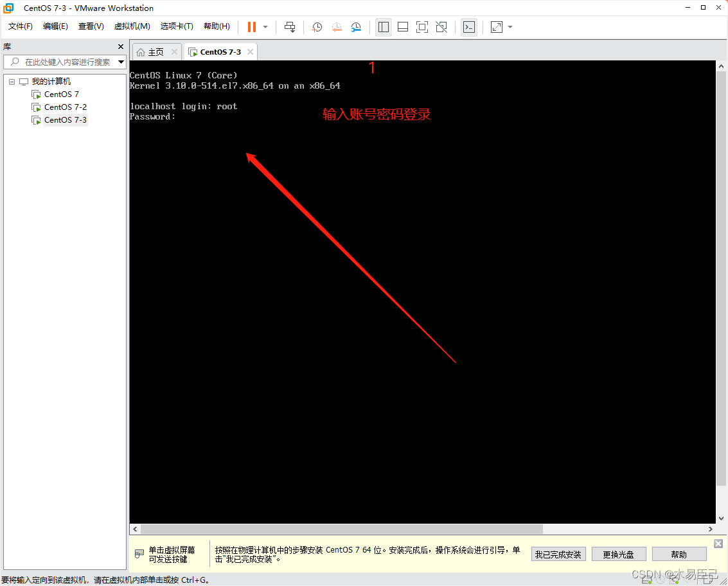The height and width of the screenshot is (586, 728).
Task: Revert the VM to its snapshot
Action: click(x=337, y=27)
